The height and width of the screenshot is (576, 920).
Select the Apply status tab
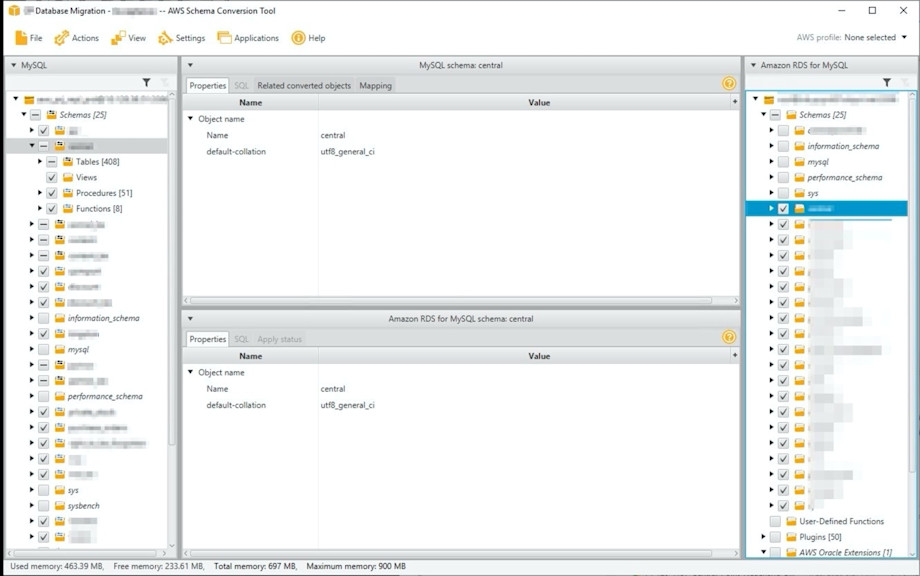coord(279,339)
